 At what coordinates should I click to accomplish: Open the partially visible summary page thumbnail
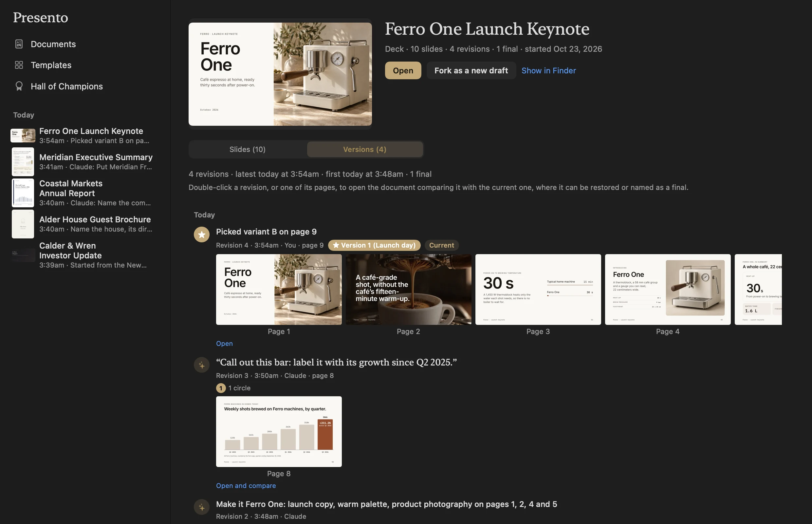click(x=758, y=290)
